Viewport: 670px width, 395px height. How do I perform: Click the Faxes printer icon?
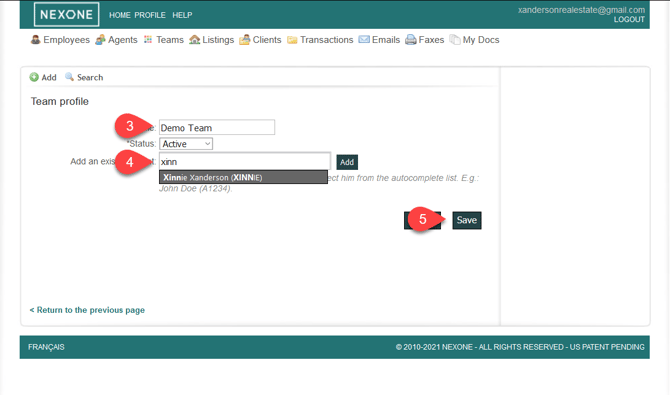click(411, 40)
